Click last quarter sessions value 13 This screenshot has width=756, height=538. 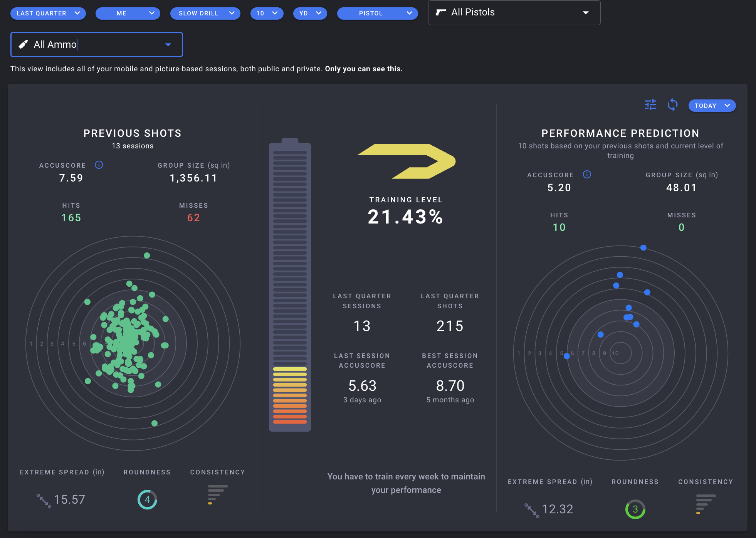[x=362, y=326]
